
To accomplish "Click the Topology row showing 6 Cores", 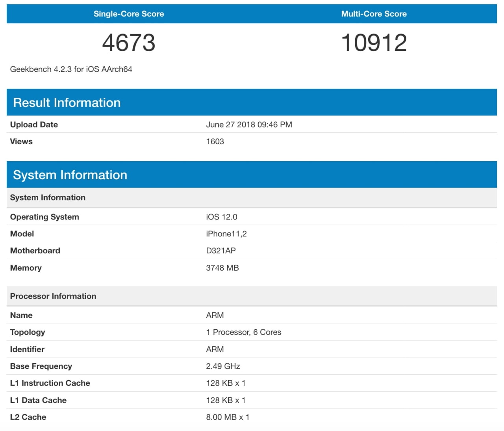I will point(244,332).
